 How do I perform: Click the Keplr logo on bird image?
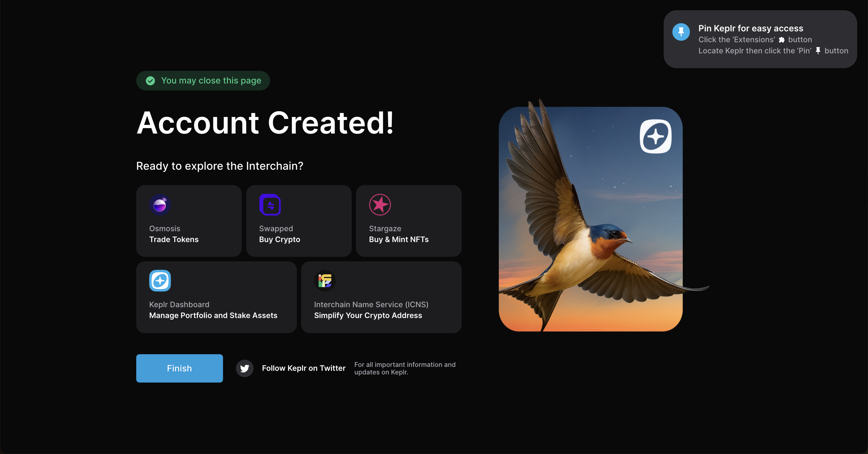pyautogui.click(x=656, y=136)
